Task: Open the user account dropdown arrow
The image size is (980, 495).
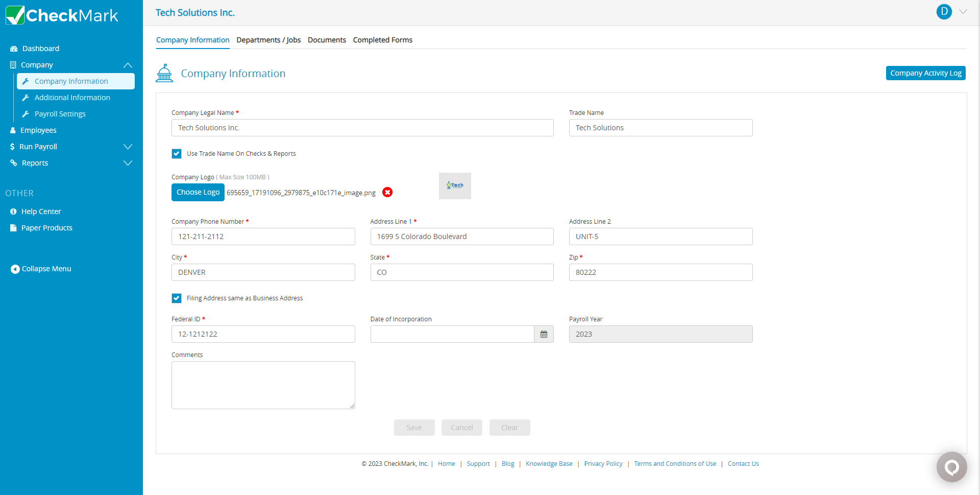Action: [x=963, y=12]
